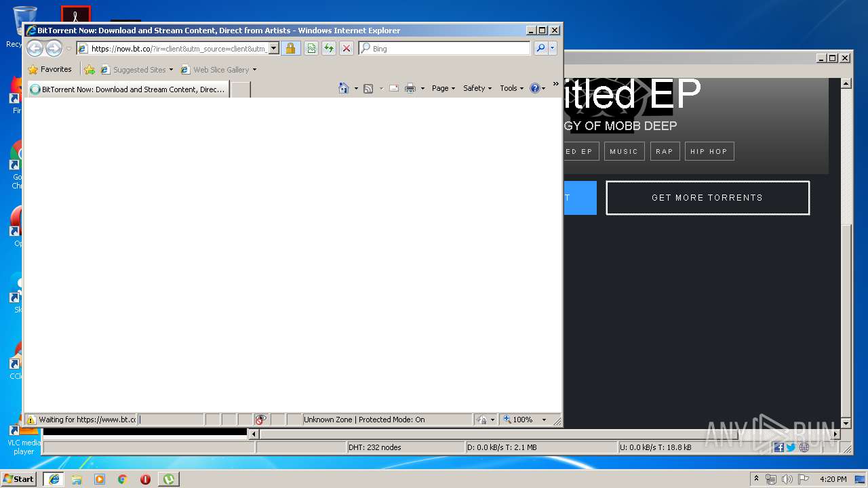This screenshot has height=488, width=868.
Task: Show hidden system tray icons
Action: 756,479
